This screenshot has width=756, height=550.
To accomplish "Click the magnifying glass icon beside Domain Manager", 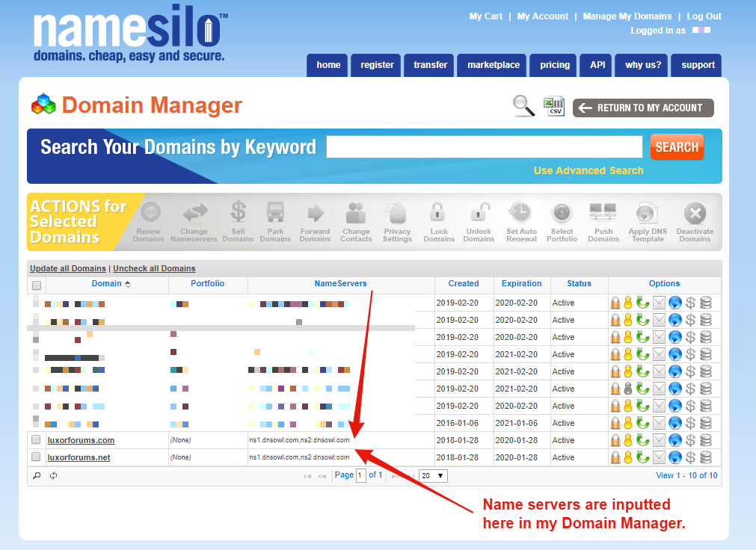I will (523, 106).
